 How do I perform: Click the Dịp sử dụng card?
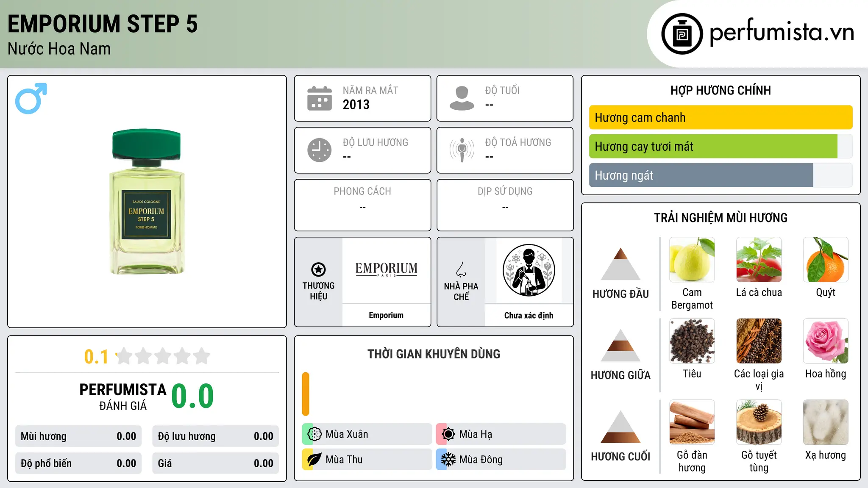[x=505, y=205]
